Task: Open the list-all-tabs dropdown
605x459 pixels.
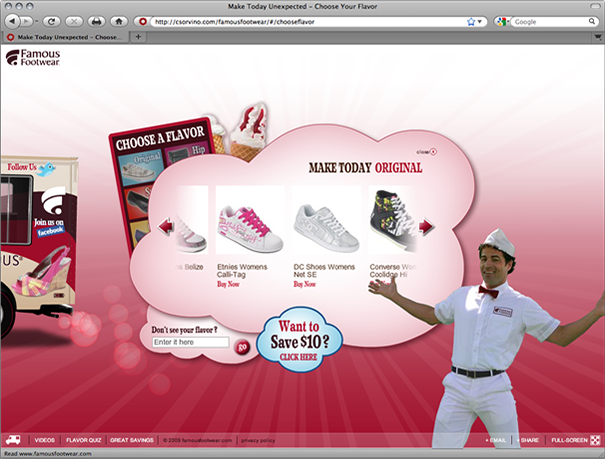Action: click(x=598, y=37)
